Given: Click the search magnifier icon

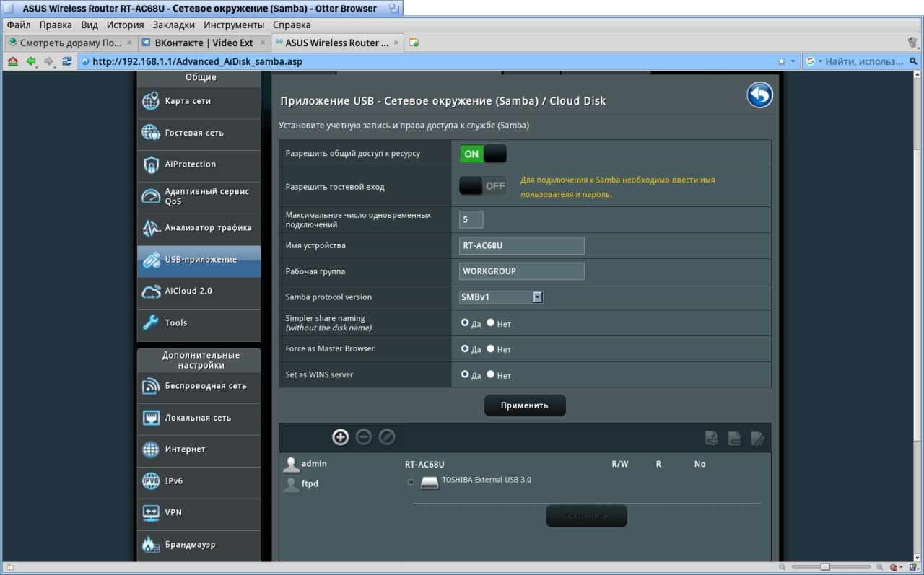Looking at the screenshot, I should pyautogui.click(x=912, y=62).
